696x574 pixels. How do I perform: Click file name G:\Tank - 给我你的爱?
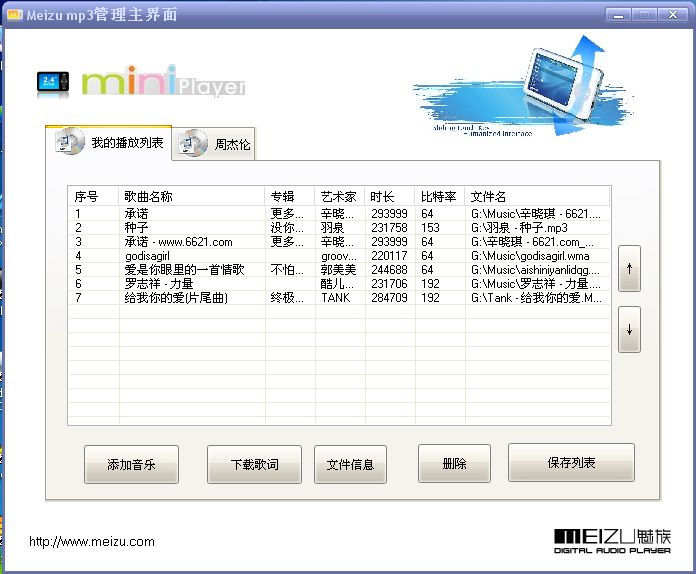[536, 297]
